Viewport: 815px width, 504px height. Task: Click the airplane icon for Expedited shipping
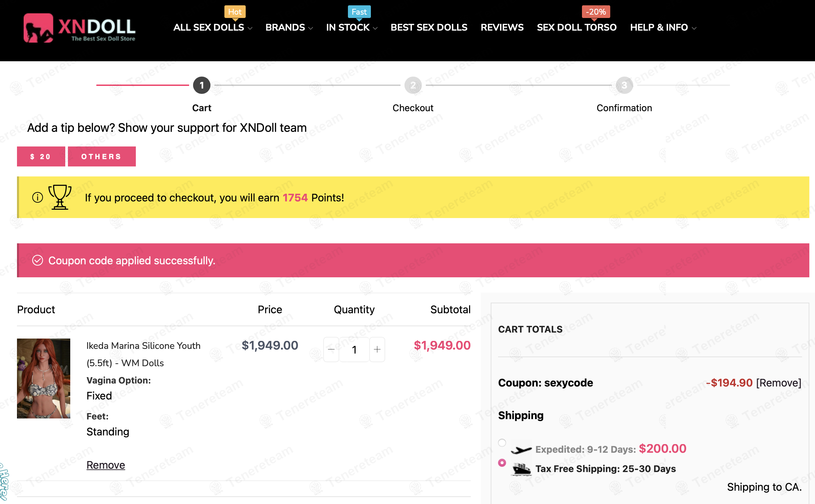521,450
